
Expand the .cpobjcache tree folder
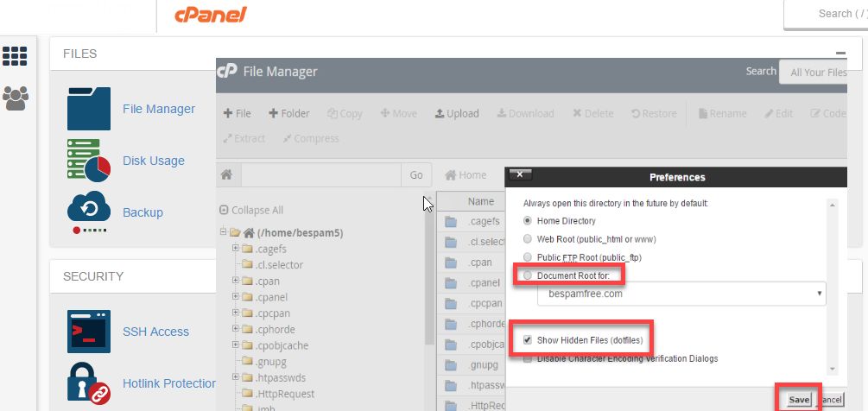(x=235, y=345)
